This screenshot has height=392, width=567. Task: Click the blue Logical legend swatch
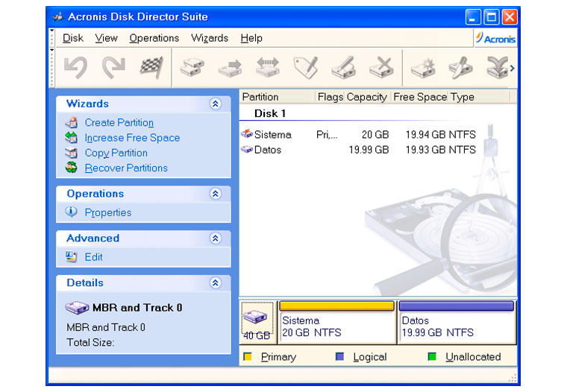[340, 356]
